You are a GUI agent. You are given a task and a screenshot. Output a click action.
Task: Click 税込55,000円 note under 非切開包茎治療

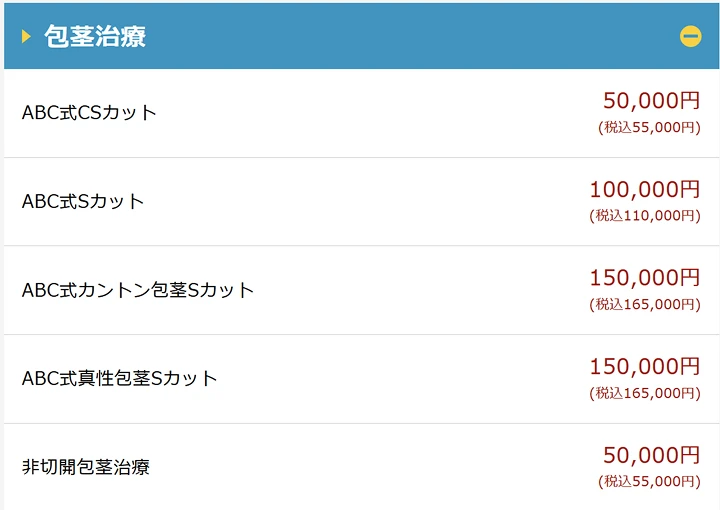click(x=649, y=481)
